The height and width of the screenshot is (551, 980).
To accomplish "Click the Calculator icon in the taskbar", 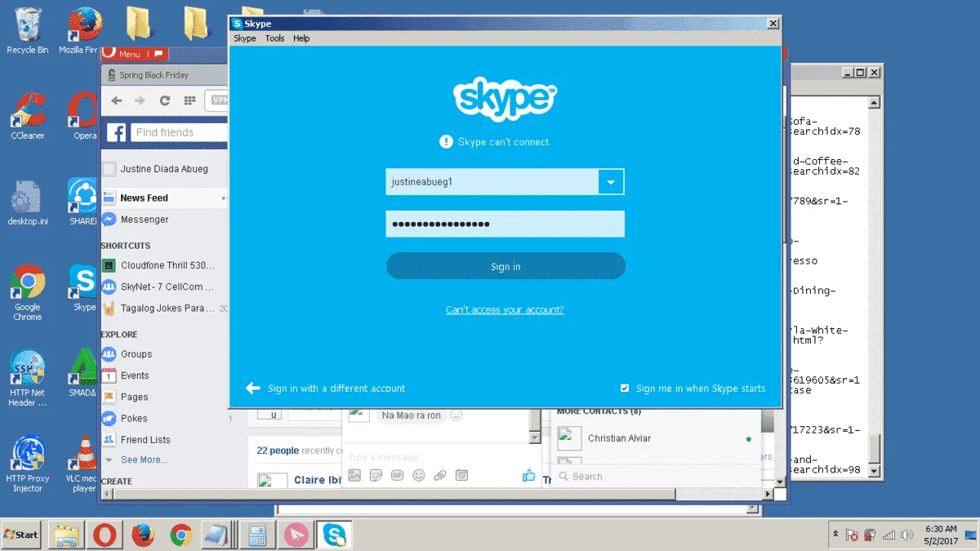I will point(257,535).
